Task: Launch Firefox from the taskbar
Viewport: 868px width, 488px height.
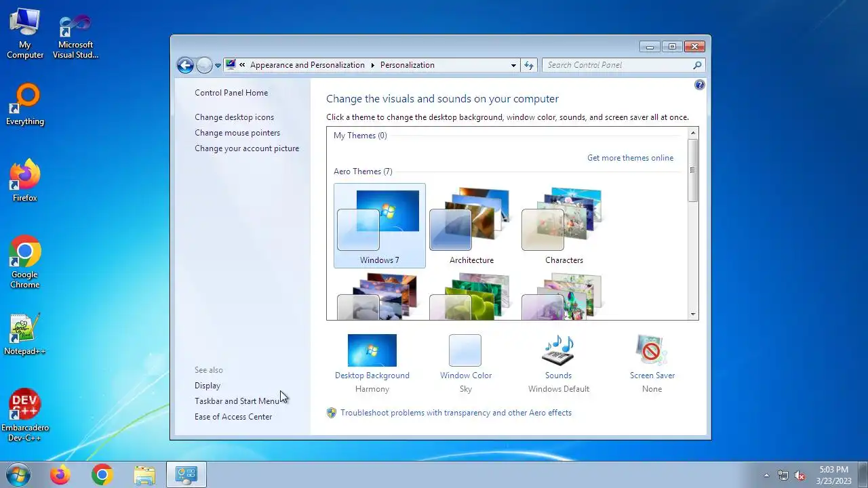Action: (60, 475)
